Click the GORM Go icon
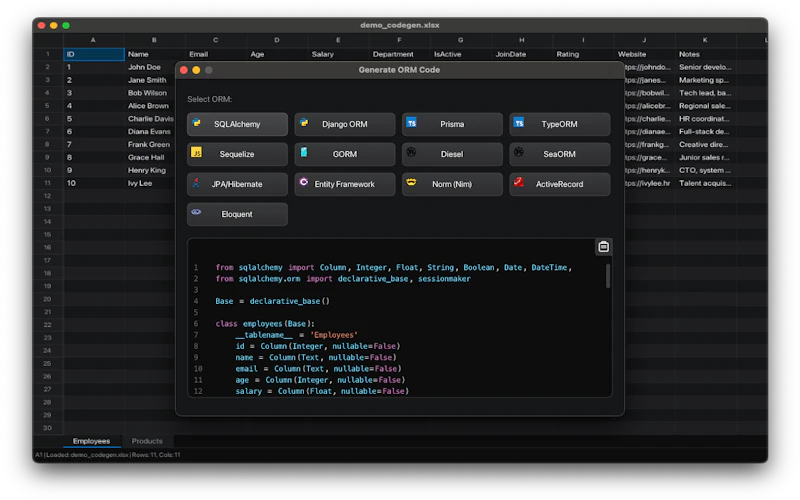The width and height of the screenshot is (800, 500). 304,153
